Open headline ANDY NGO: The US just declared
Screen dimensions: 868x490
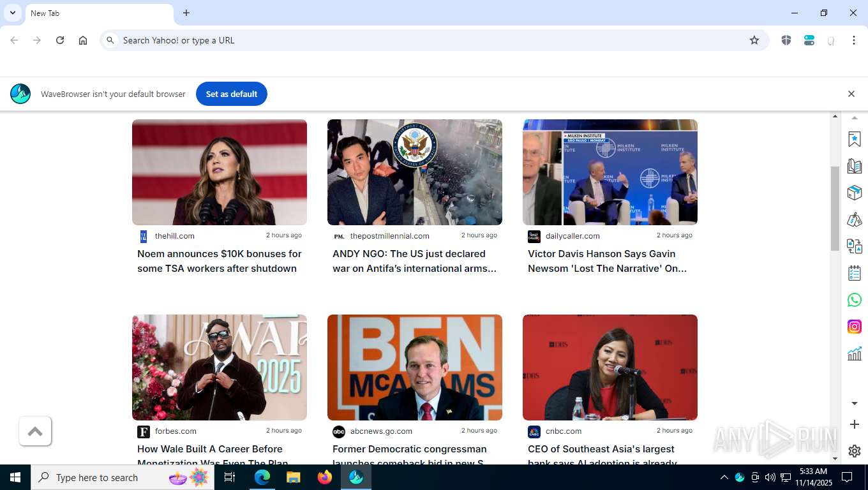tap(414, 261)
